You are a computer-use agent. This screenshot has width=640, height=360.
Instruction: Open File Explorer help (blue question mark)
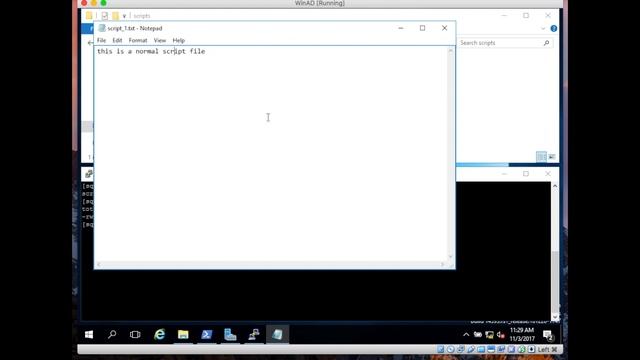click(x=554, y=29)
